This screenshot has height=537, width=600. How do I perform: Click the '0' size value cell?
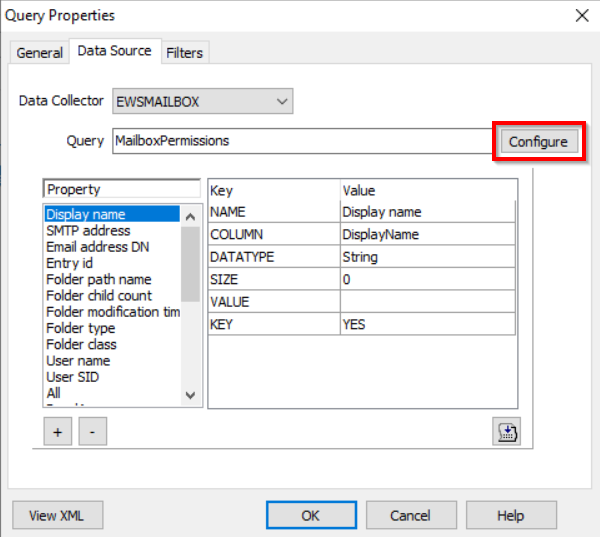pos(427,279)
